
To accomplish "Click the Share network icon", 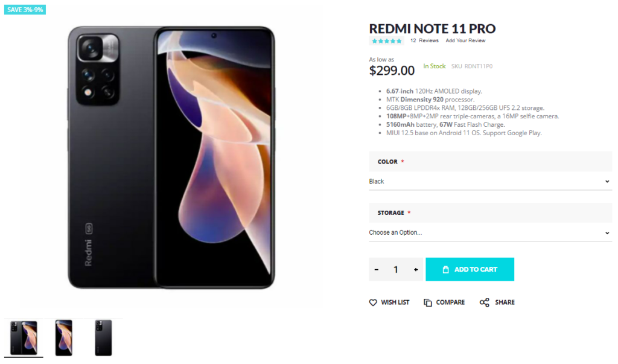I will coord(485,302).
